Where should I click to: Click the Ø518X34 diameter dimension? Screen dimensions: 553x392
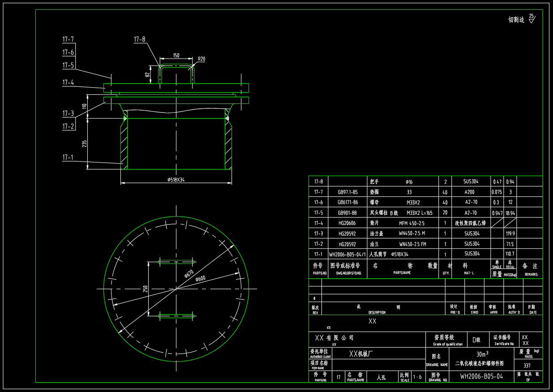click(x=176, y=180)
